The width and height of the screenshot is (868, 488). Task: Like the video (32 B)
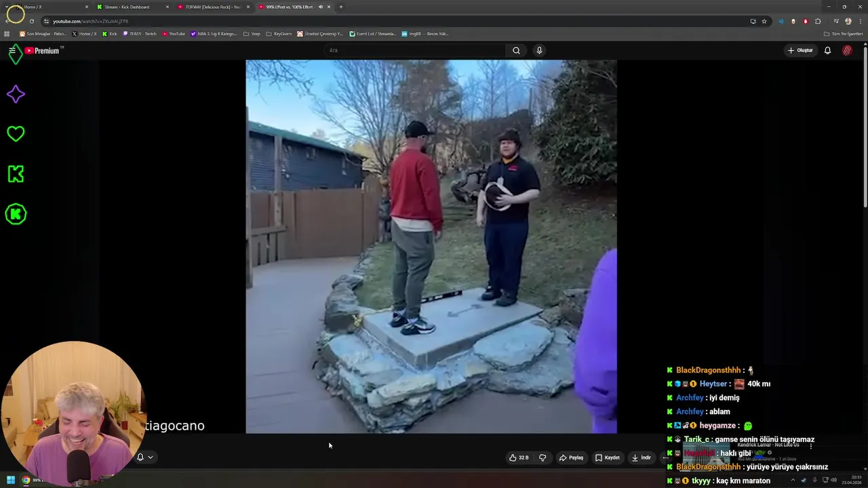(x=519, y=457)
